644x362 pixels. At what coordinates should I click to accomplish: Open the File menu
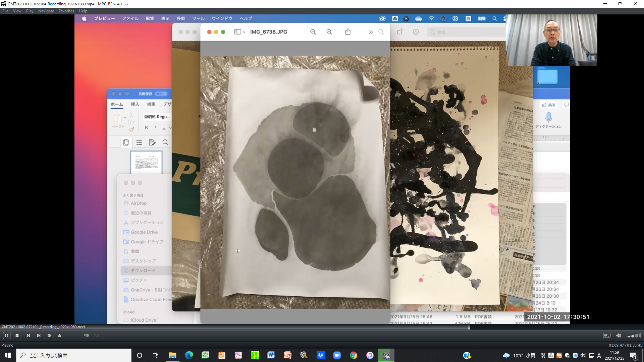coord(5,11)
